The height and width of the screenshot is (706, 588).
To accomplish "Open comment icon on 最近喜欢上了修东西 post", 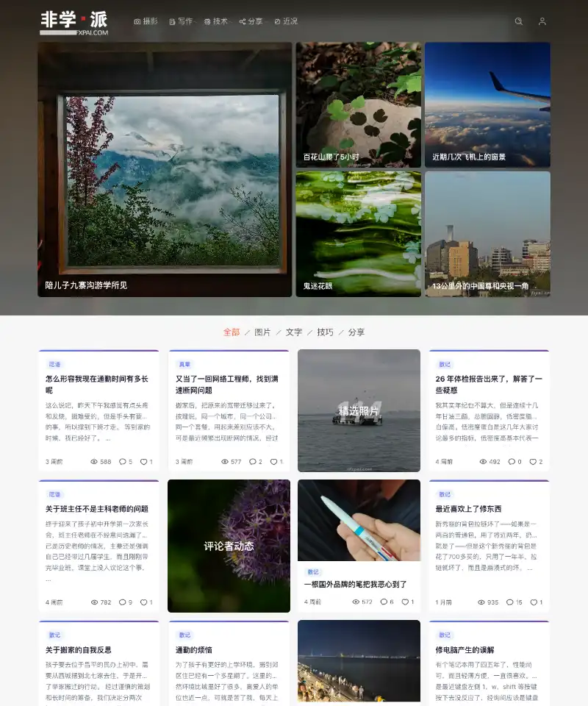I will (x=509, y=602).
